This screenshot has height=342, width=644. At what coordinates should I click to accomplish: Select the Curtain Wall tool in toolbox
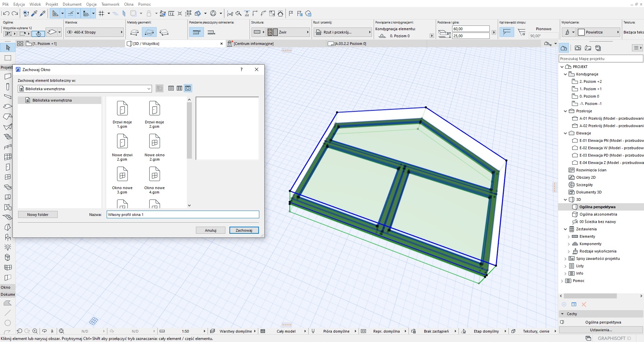tap(8, 157)
